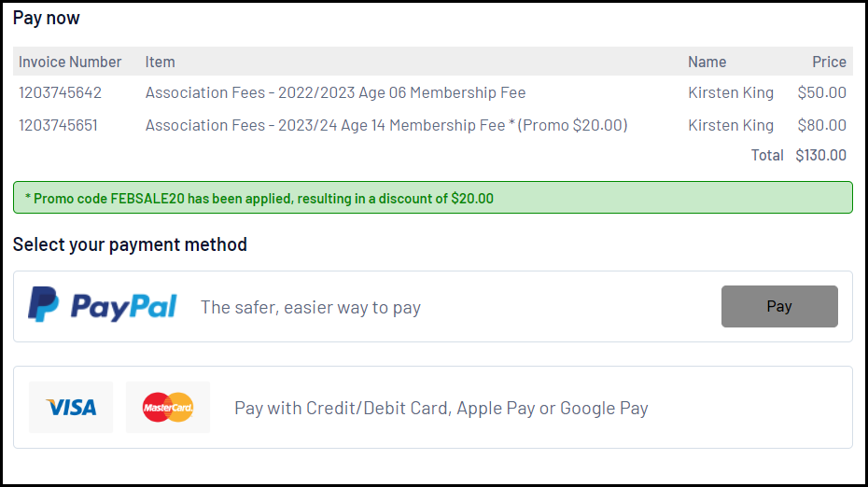Click the $50.00 price
868x487 pixels.
[821, 92]
